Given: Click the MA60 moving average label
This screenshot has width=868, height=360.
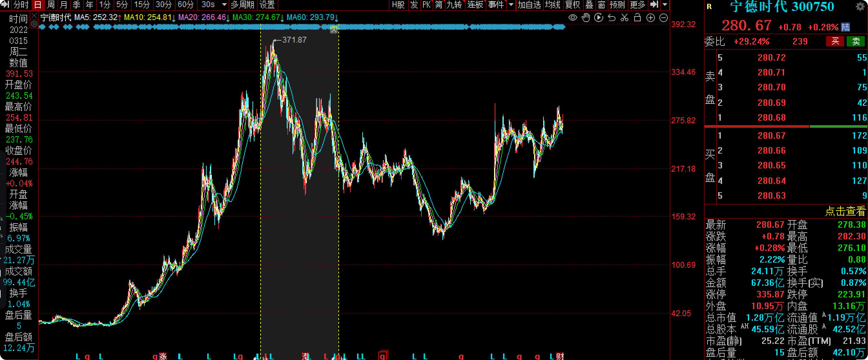Looking at the screenshot, I should tap(313, 17).
